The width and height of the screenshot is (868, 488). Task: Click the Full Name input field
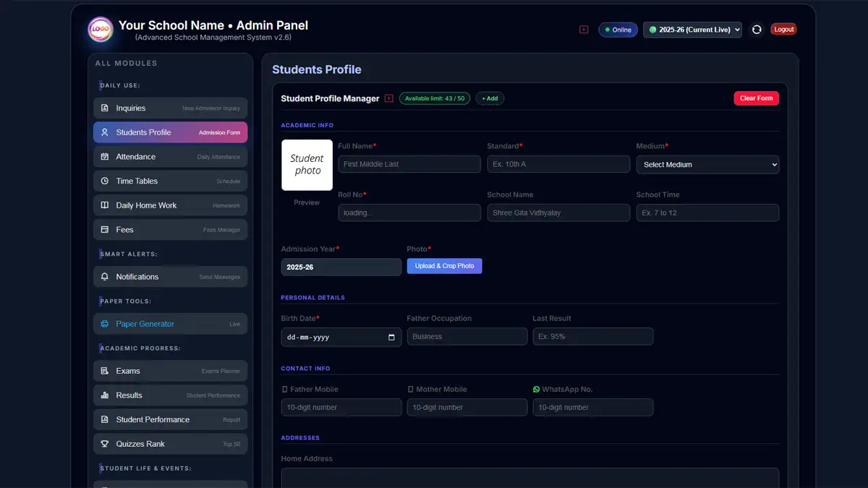(409, 164)
